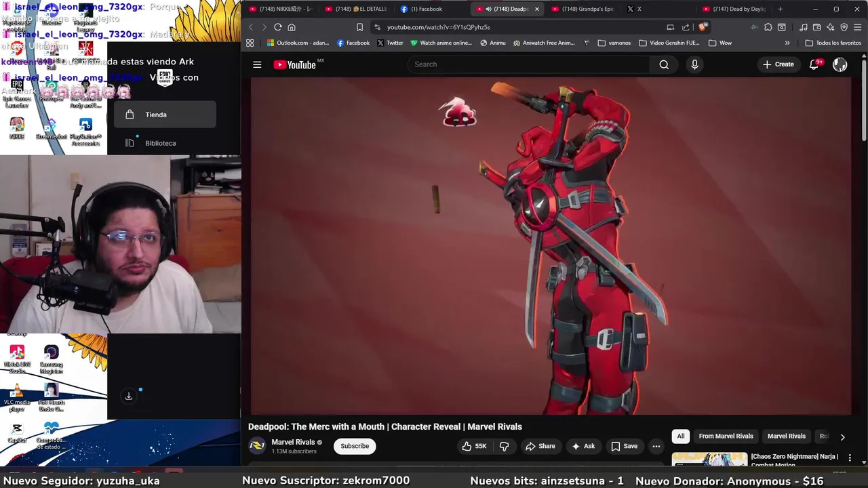Like the Deadpool video (55K)
868x488 pixels.
pyautogui.click(x=474, y=446)
